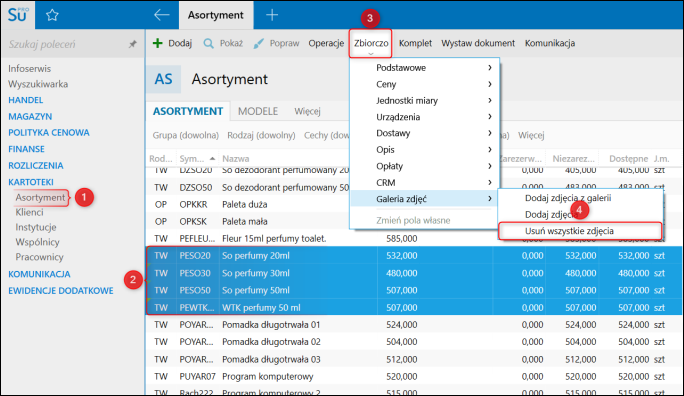Select Asortyment under KARTOTEKI
684x396 pixels.
click(x=40, y=198)
